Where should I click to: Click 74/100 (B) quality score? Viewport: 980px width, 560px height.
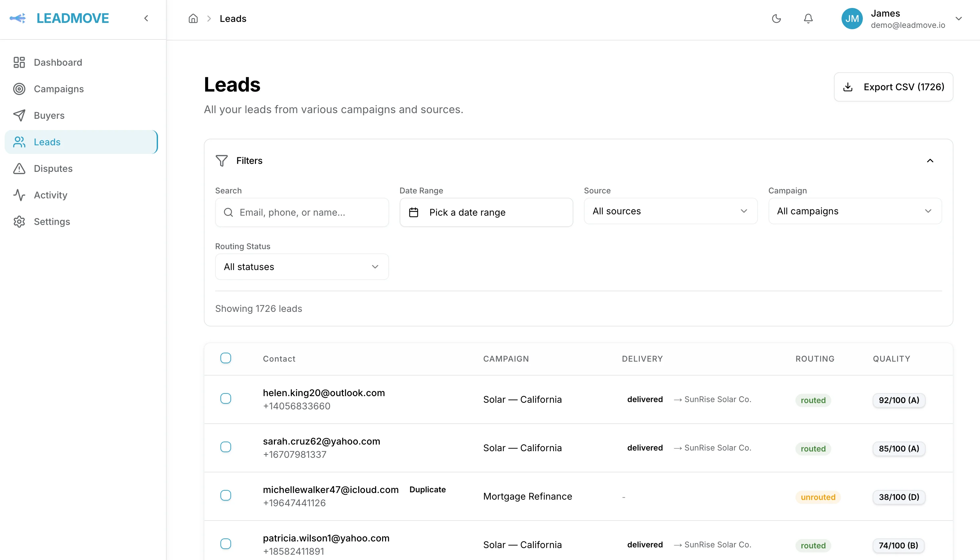(898, 545)
